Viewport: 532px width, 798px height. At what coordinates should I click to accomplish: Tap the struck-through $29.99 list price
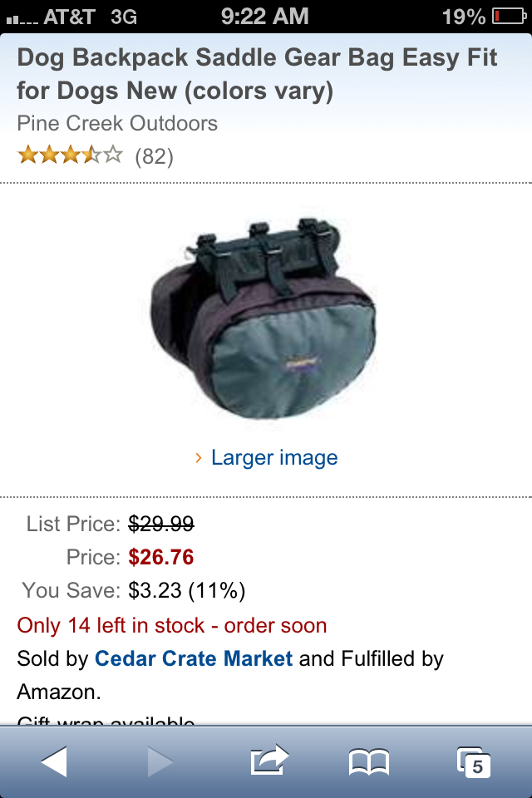point(161,524)
